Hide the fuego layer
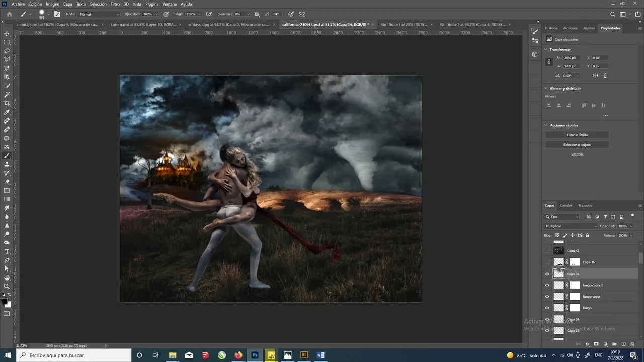Image resolution: width=644 pixels, height=362 pixels. click(x=547, y=308)
